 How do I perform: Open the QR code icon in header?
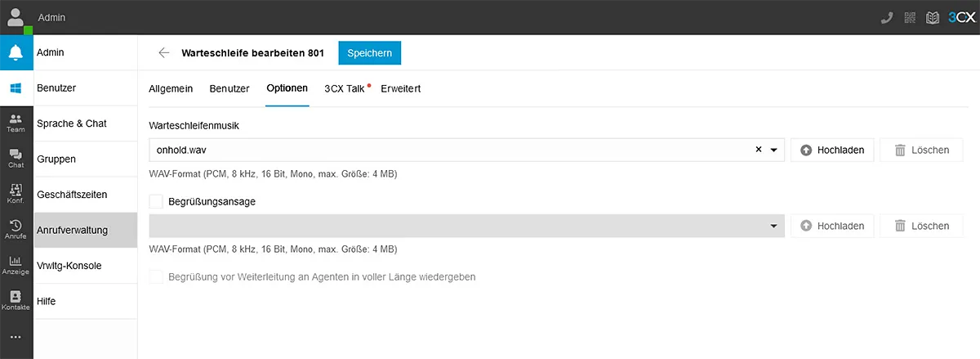point(910,17)
